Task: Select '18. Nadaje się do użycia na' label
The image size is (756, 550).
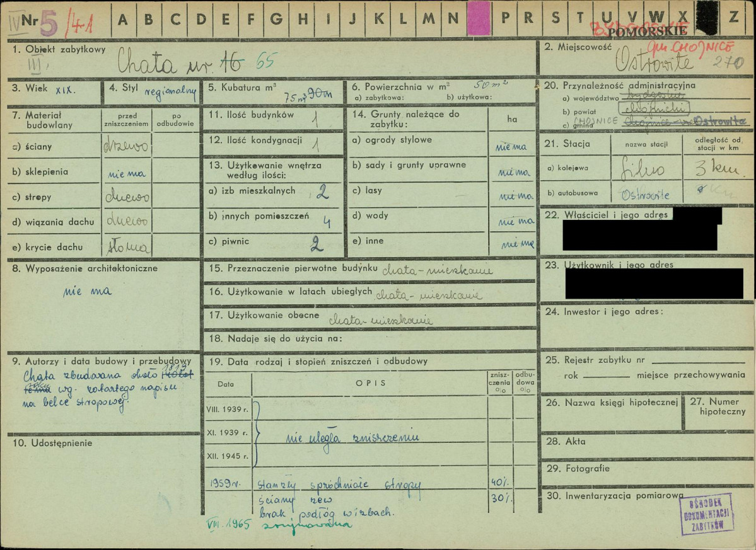Action: click(276, 338)
